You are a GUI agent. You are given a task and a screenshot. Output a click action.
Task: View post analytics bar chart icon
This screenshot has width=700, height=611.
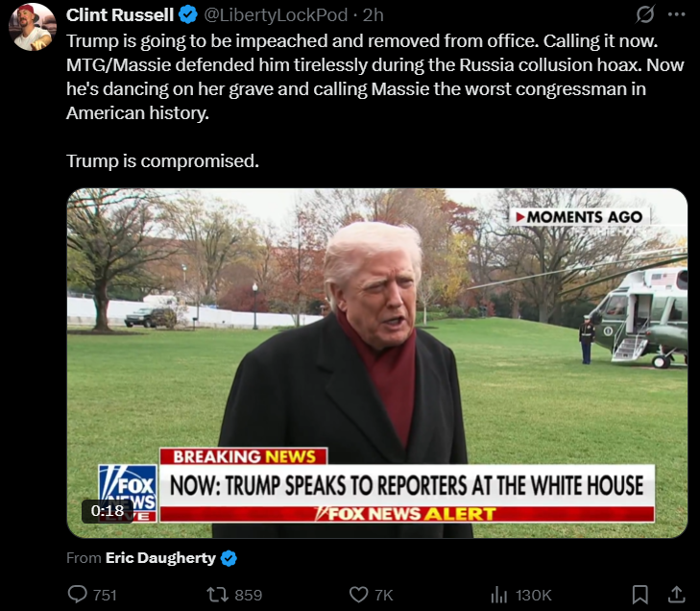499,595
